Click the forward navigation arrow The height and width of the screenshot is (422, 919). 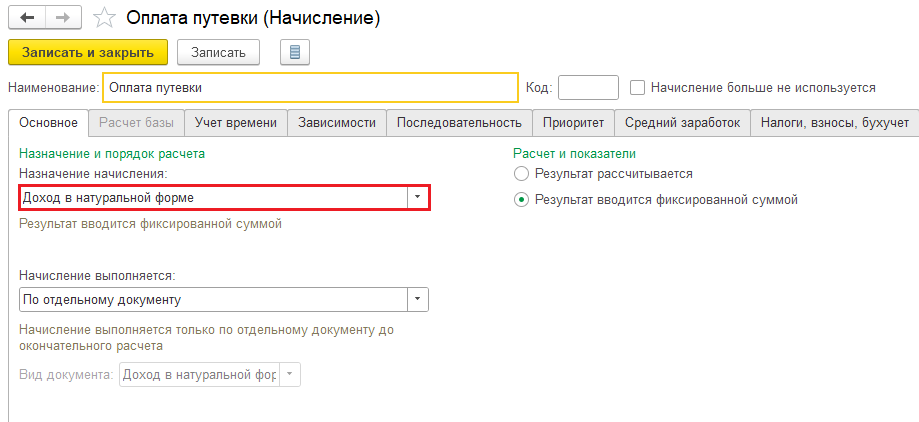click(x=62, y=18)
